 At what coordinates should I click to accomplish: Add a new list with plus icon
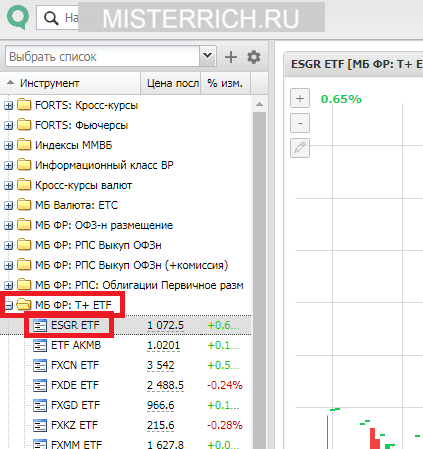pos(231,57)
